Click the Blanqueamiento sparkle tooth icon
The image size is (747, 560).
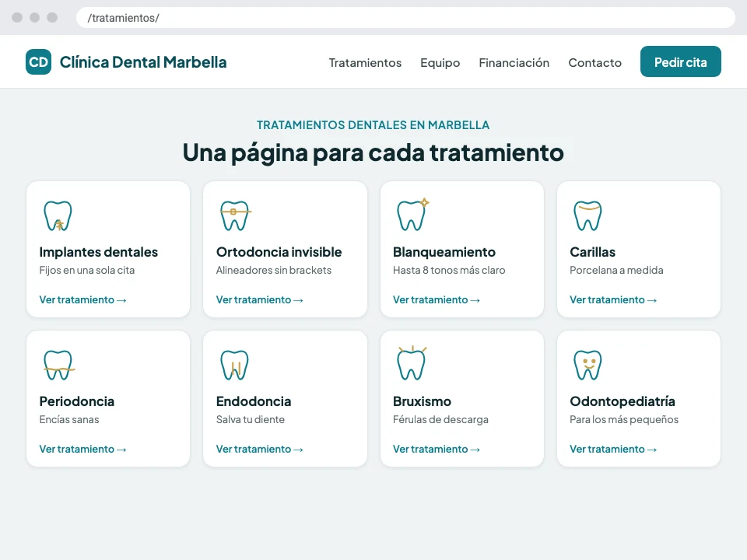click(x=412, y=215)
